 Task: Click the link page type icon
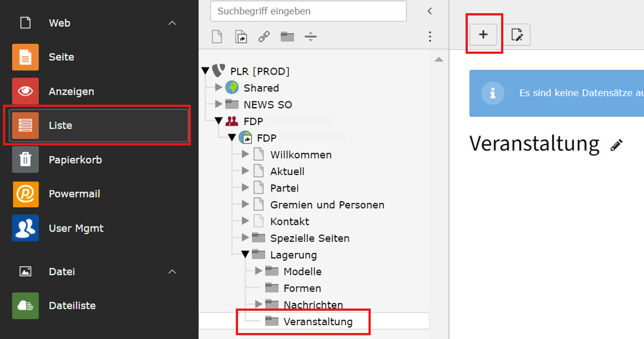pos(264,37)
